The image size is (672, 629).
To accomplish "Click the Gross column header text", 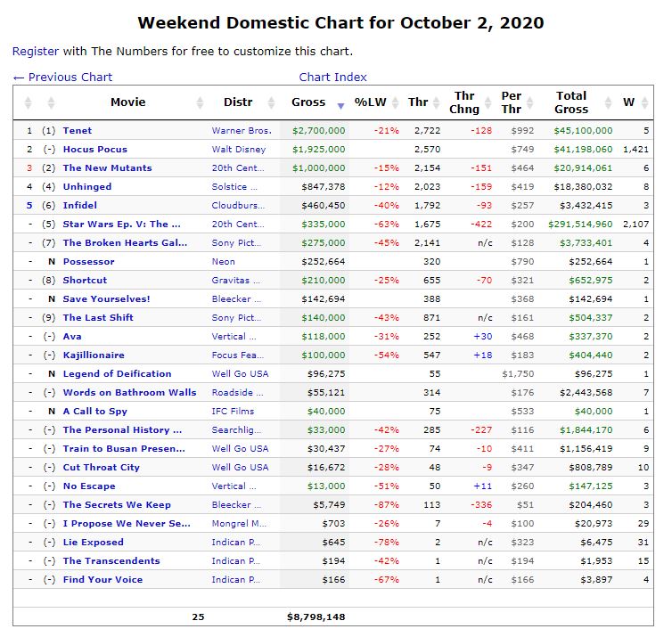I will coord(308,102).
